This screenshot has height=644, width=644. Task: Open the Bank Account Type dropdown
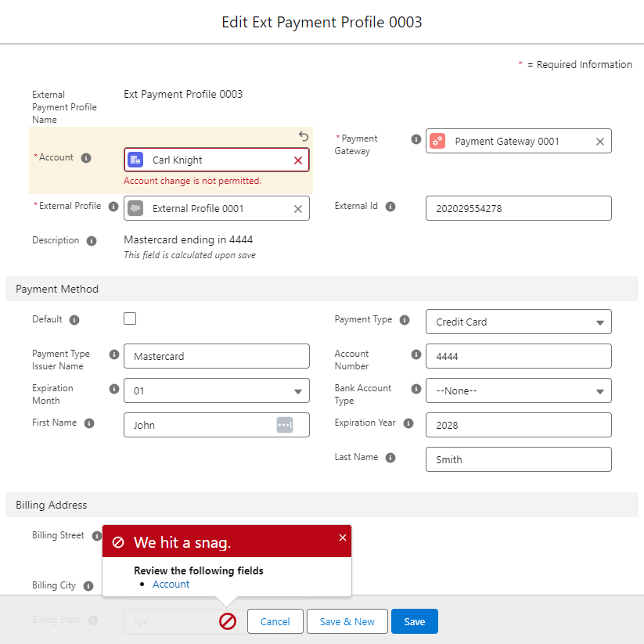518,391
